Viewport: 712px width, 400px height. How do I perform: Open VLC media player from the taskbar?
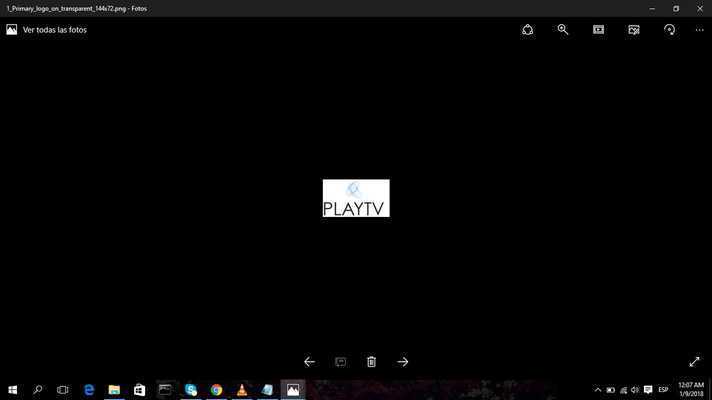[x=242, y=390]
